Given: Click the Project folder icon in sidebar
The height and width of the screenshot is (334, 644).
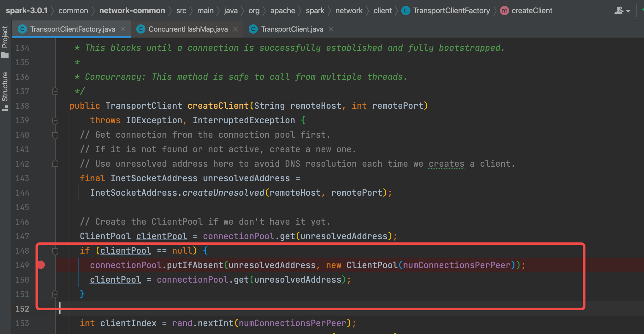Looking at the screenshot, I should [x=5, y=55].
